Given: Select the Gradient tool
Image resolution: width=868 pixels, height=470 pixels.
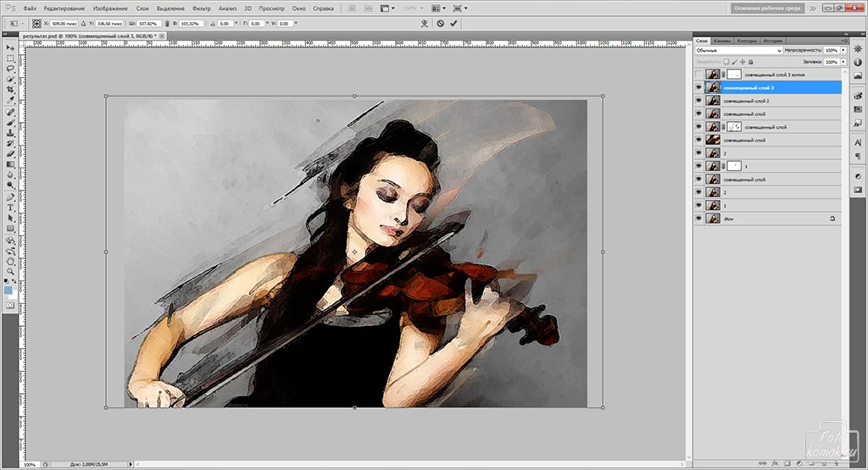Looking at the screenshot, I should click(10, 165).
